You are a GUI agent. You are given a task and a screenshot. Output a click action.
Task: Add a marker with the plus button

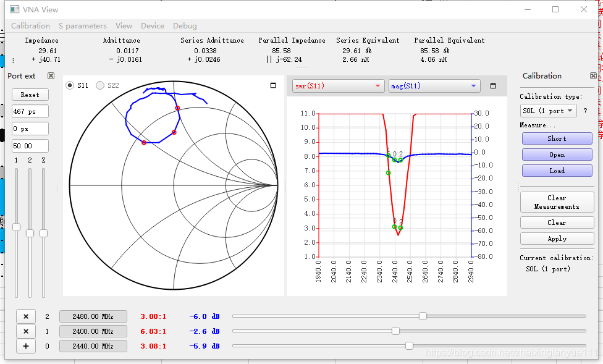(26, 346)
